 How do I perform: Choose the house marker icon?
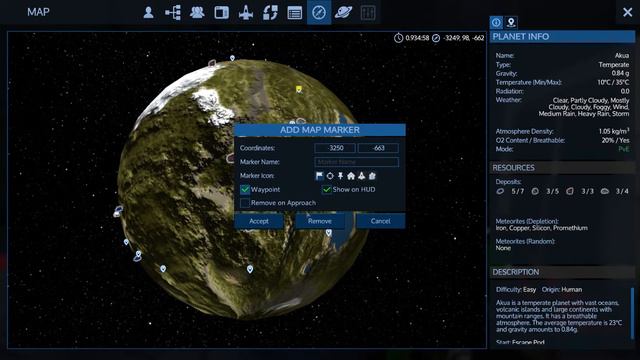click(x=351, y=176)
